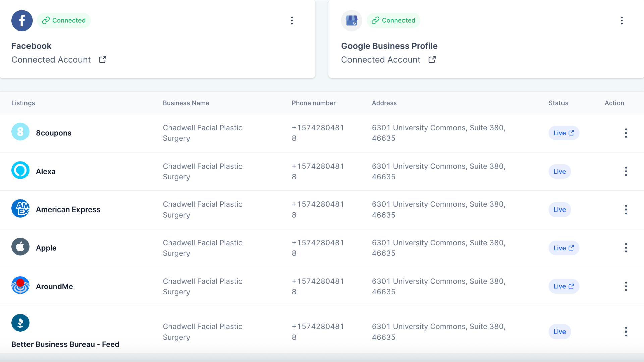Click the Action column header
644x362 pixels.
[614, 103]
